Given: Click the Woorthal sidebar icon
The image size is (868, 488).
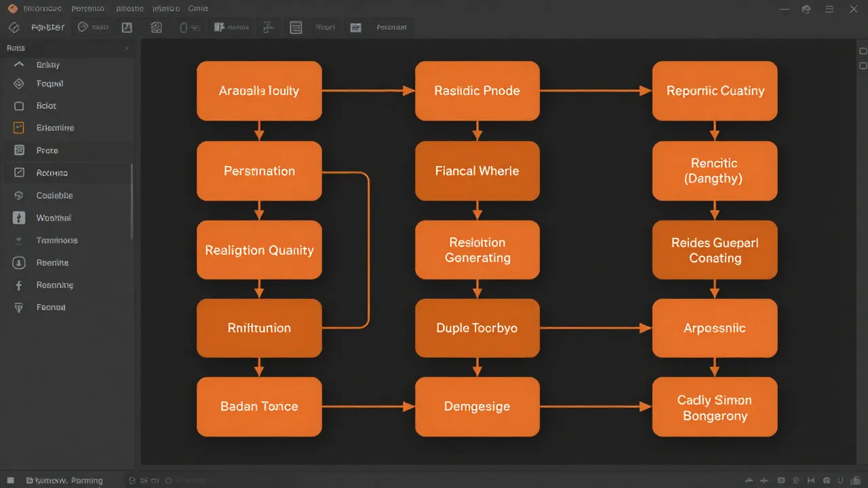Looking at the screenshot, I should [19, 218].
